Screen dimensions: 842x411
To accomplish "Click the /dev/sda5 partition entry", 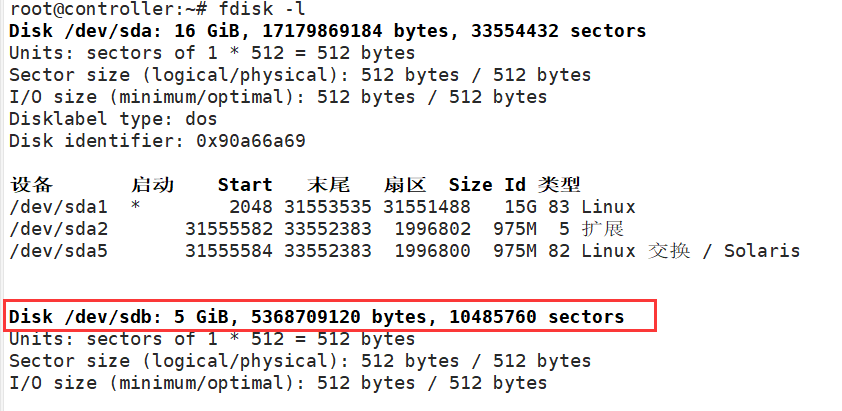I will (x=58, y=250).
